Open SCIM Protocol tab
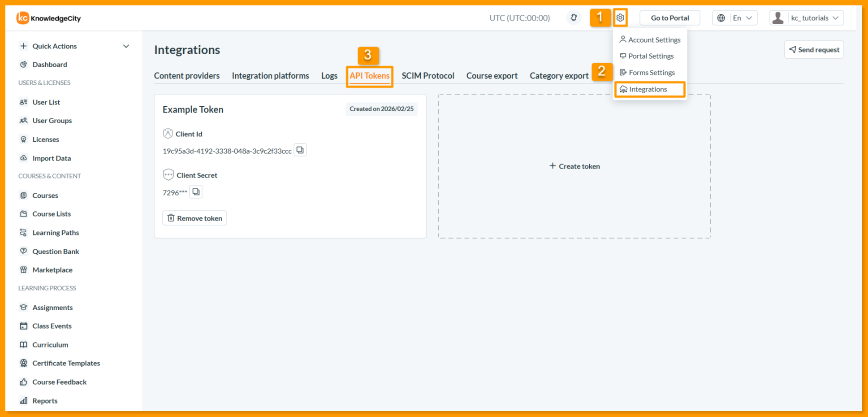 428,76
